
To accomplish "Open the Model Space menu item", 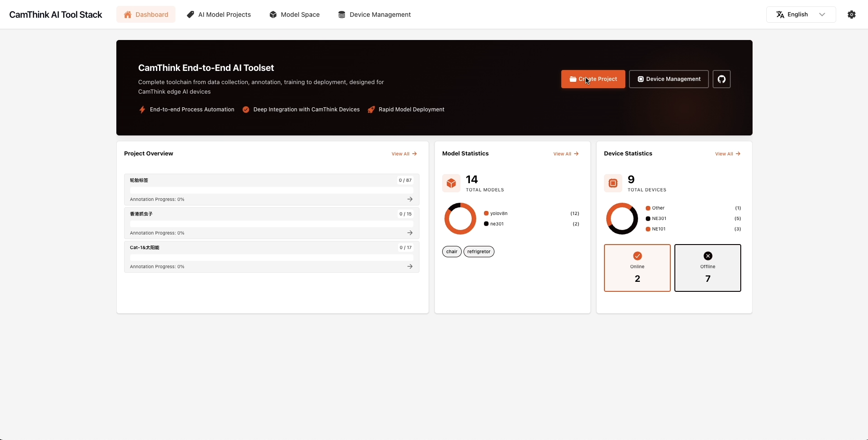I will pyautogui.click(x=294, y=15).
